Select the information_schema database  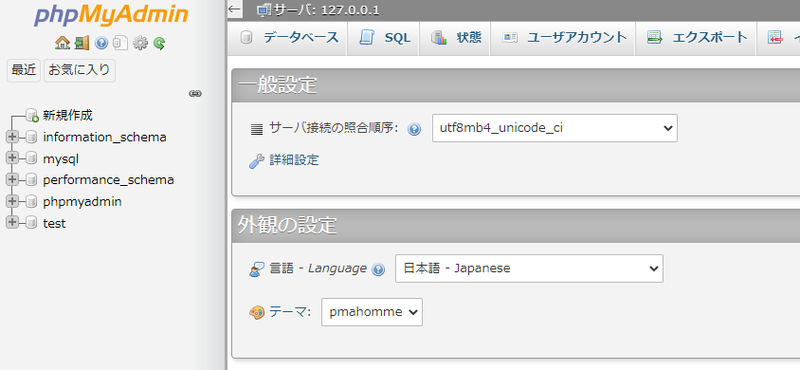click(x=105, y=137)
